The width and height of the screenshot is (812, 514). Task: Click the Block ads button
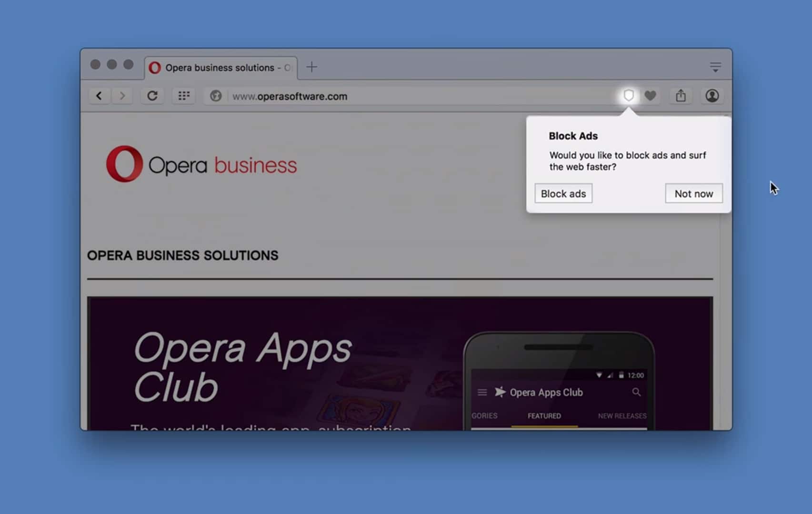coord(563,193)
